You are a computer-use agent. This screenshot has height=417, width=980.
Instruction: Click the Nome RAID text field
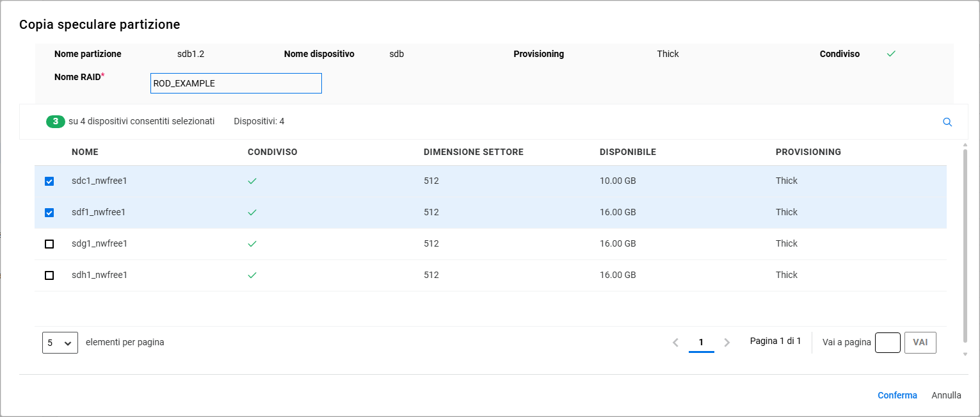click(236, 83)
